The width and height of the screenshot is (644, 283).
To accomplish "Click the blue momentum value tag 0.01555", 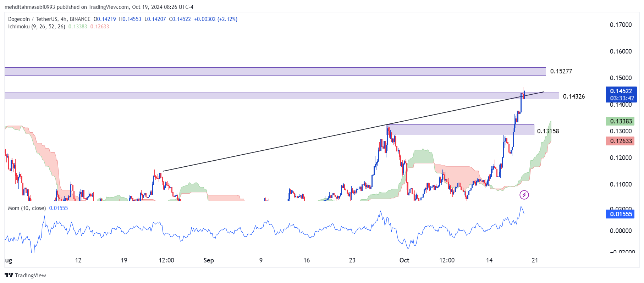I will (621, 214).
